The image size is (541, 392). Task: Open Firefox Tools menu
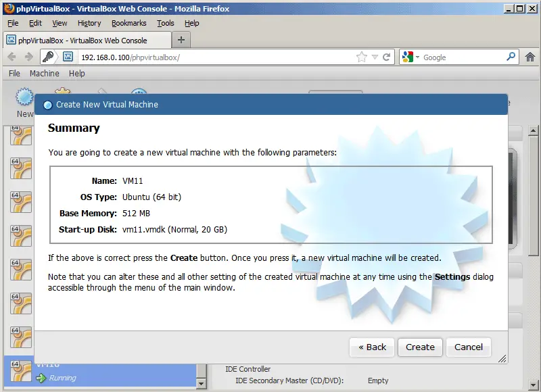click(x=166, y=23)
